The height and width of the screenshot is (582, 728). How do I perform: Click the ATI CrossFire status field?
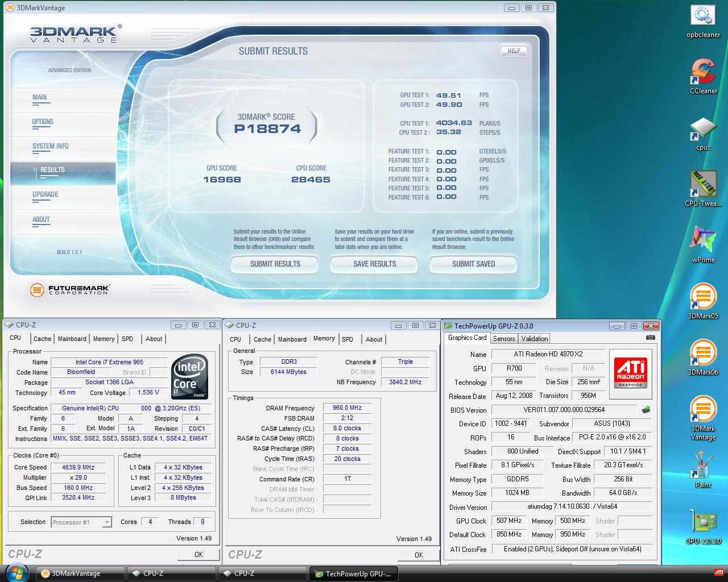pyautogui.click(x=572, y=549)
